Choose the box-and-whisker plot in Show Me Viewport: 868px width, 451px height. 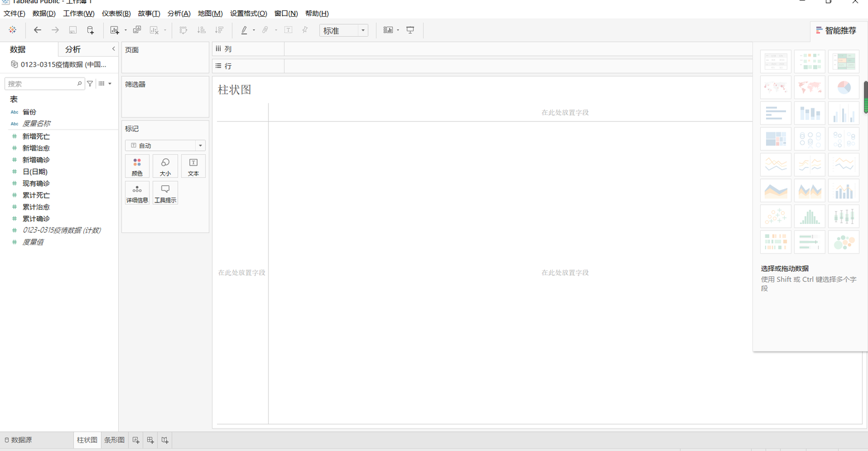[843, 216]
